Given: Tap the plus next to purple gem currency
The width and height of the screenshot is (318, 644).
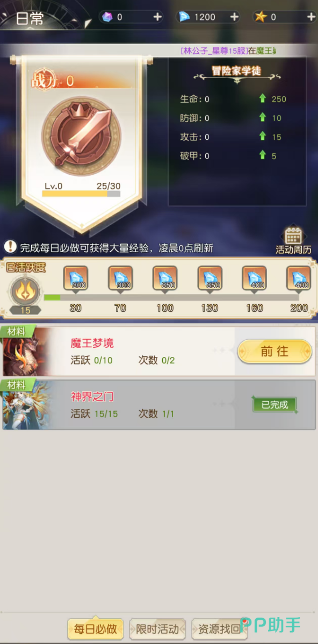Looking at the screenshot, I should [157, 17].
